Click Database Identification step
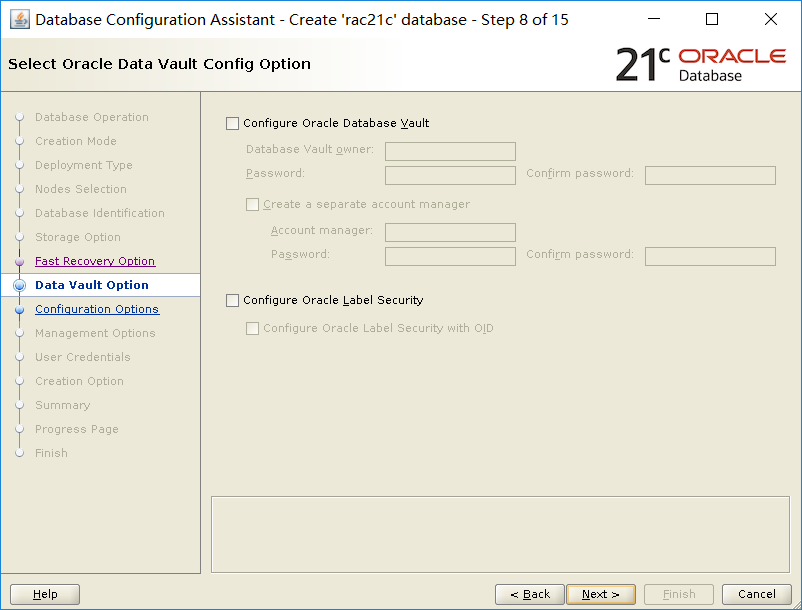The image size is (802, 610). point(100,213)
